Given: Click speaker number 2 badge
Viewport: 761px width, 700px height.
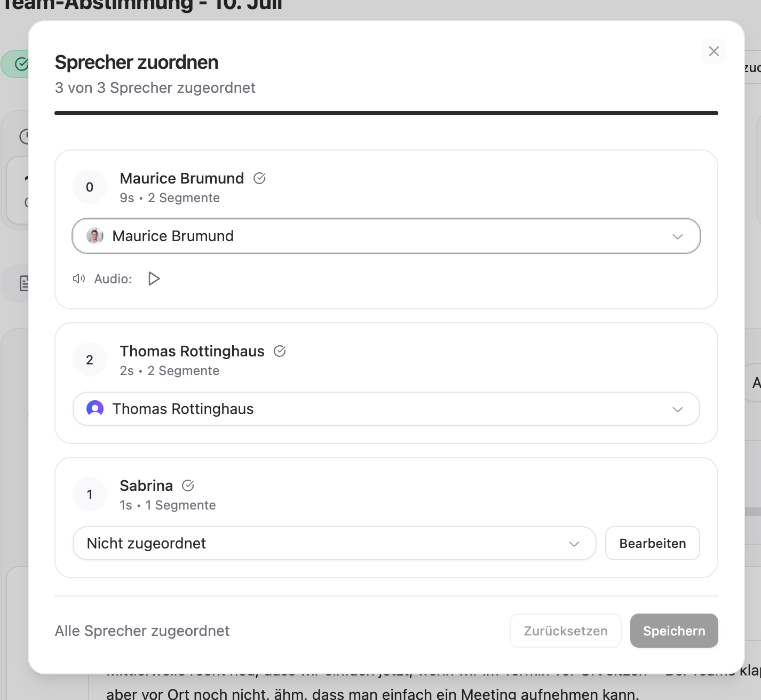Looking at the screenshot, I should coord(90,360).
